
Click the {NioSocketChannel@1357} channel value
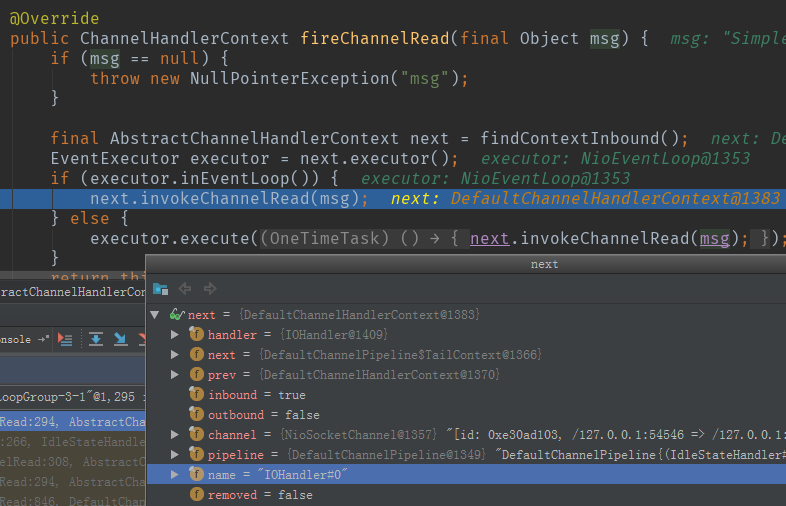pyautogui.click(x=358, y=435)
